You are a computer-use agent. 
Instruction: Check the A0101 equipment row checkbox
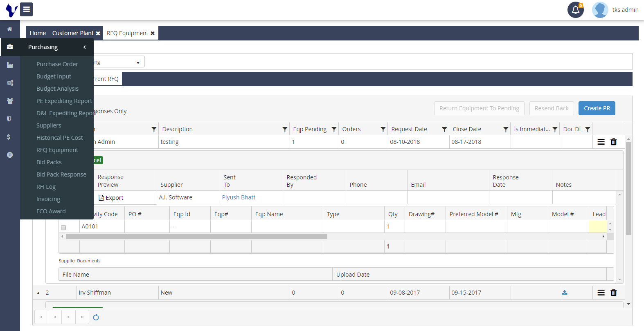click(x=63, y=228)
